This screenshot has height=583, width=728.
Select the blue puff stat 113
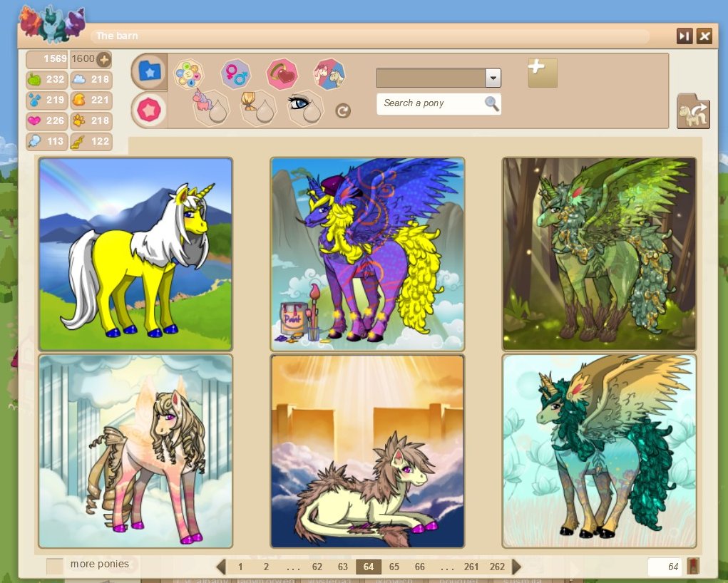point(46,141)
